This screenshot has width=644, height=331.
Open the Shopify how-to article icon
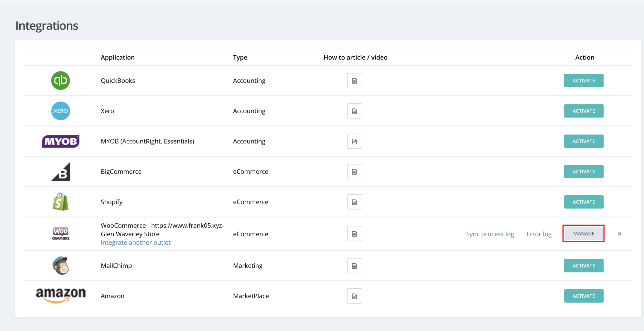coord(355,202)
